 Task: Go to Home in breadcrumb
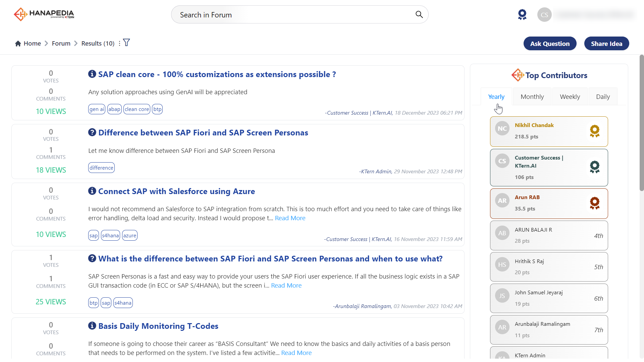[32, 44]
